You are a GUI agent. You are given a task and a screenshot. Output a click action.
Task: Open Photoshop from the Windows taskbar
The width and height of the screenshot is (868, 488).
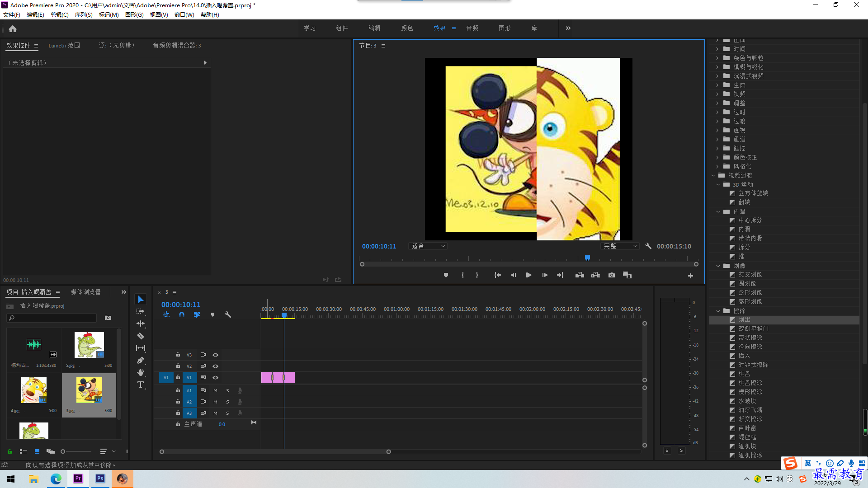100,479
